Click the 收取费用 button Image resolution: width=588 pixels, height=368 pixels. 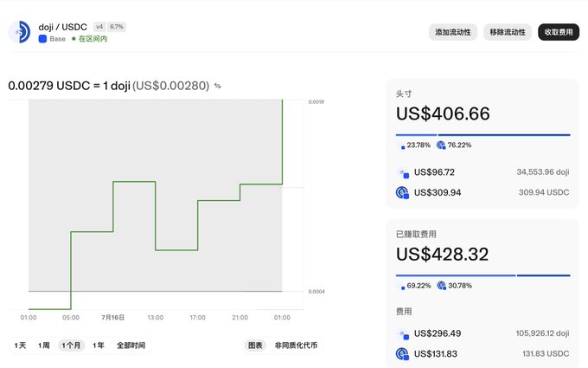coord(559,32)
